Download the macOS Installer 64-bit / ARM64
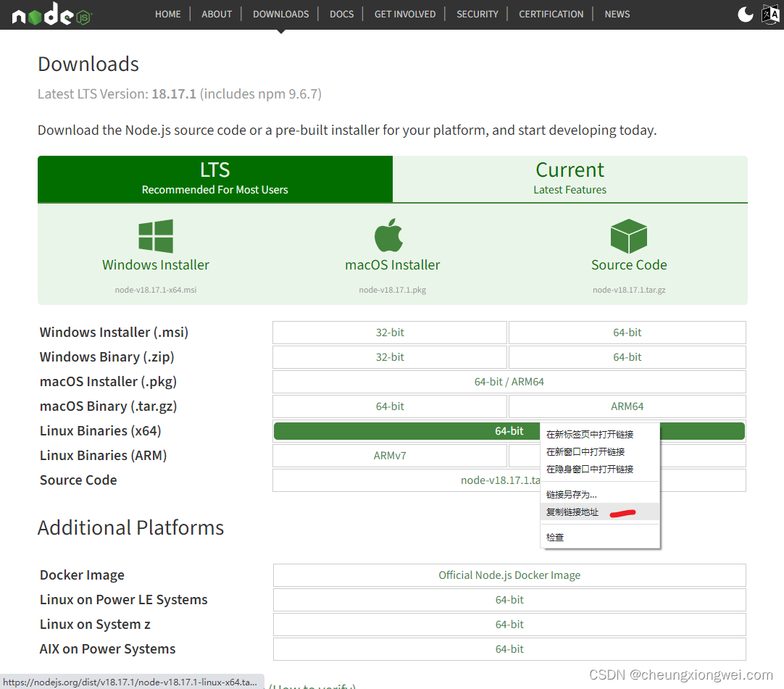 pyautogui.click(x=509, y=382)
